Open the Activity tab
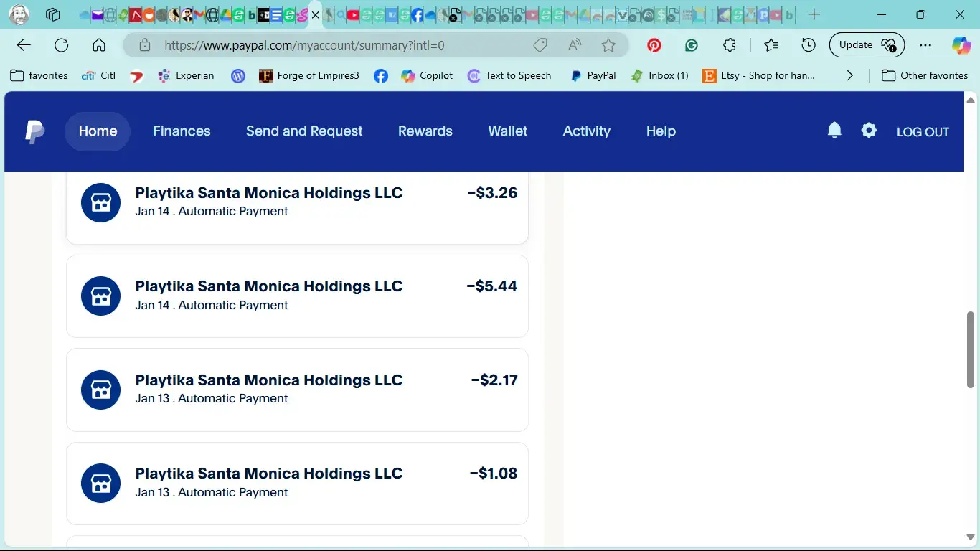 point(586,131)
